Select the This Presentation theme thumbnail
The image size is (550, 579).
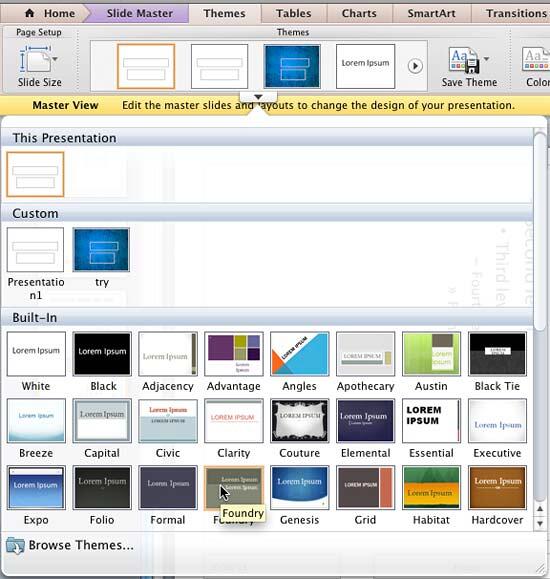[35, 174]
